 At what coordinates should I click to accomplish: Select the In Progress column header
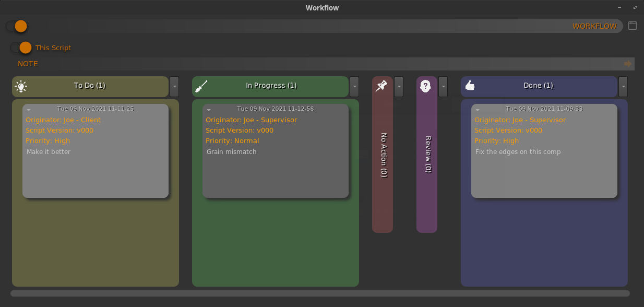click(x=271, y=86)
